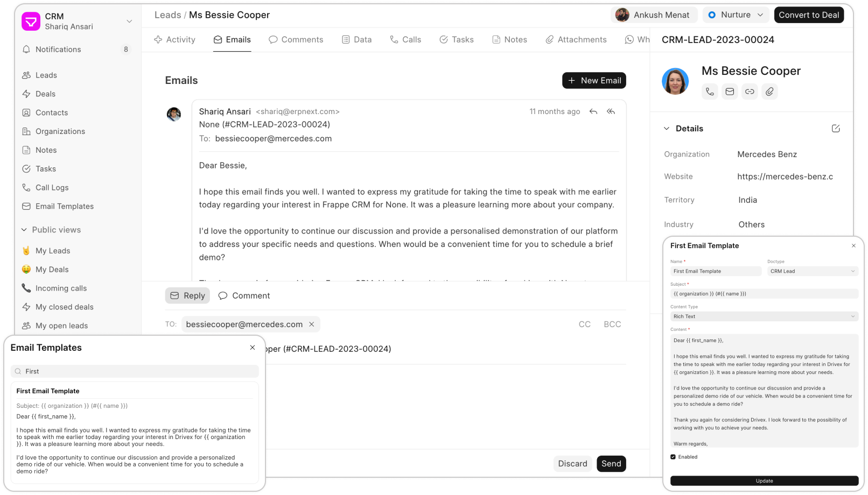Image resolution: width=868 pixels, height=495 pixels.
Task: Click the Convert to Deal button
Action: (808, 15)
